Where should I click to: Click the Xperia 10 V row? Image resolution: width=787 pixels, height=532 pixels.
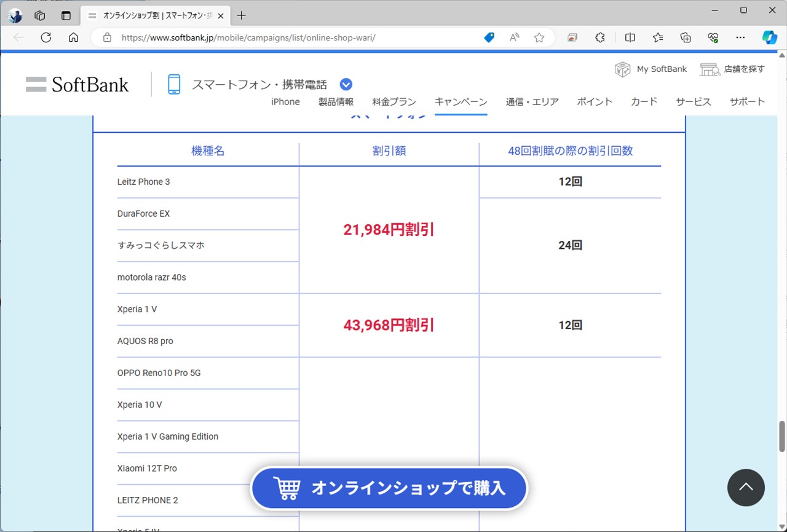pos(208,405)
